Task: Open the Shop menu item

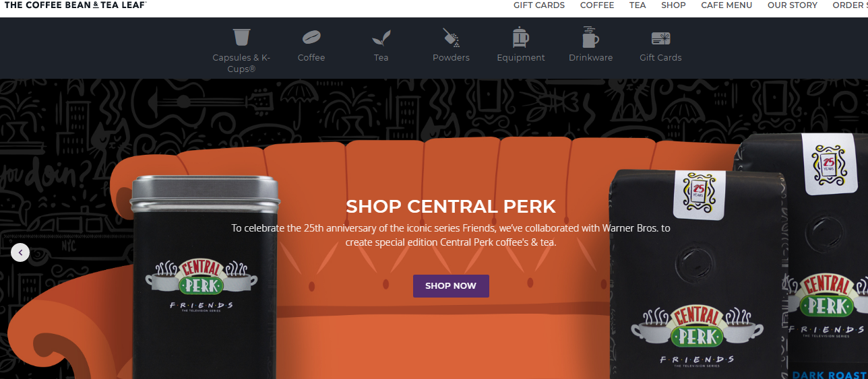Action: tap(673, 5)
